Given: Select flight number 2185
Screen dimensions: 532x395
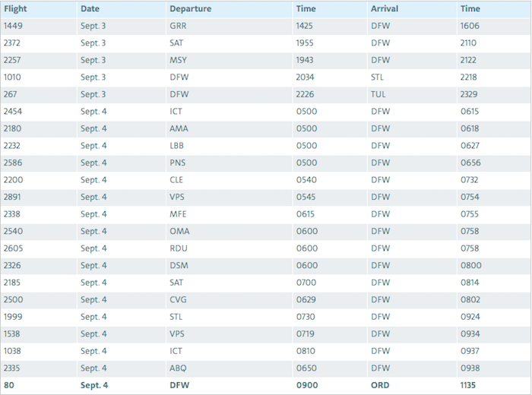Looking at the screenshot, I should point(12,283).
